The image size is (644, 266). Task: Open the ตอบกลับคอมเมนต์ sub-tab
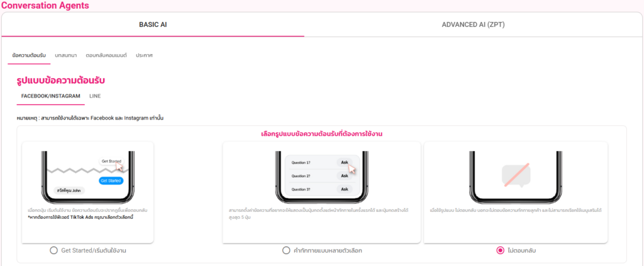tap(106, 55)
